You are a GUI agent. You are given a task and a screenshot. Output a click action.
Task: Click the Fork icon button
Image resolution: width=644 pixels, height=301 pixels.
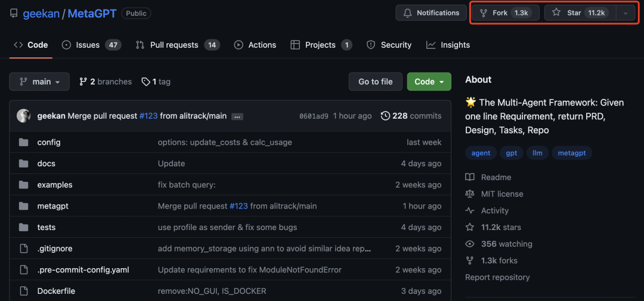[x=484, y=13]
